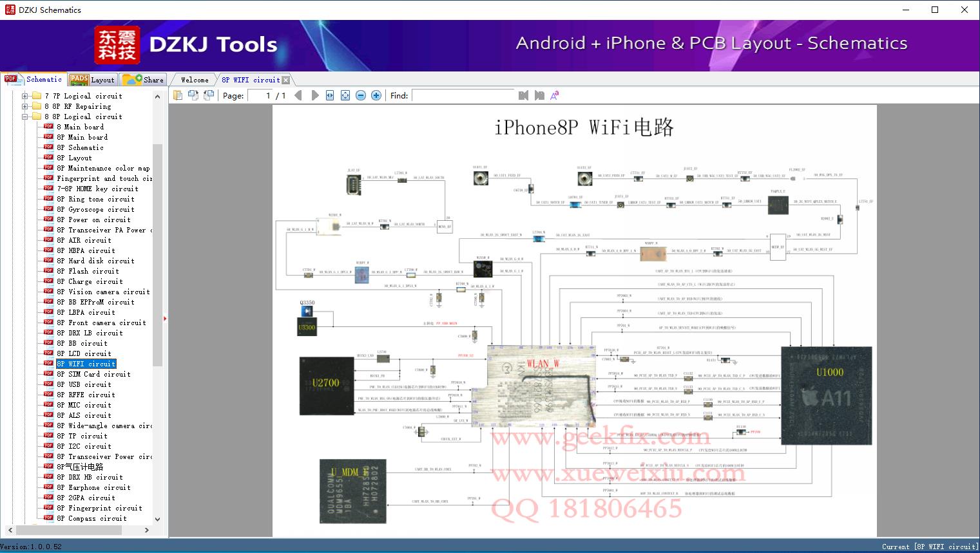Image resolution: width=980 pixels, height=553 pixels.
Task: Open 8P BB EPProM circuit
Action: [x=95, y=302]
